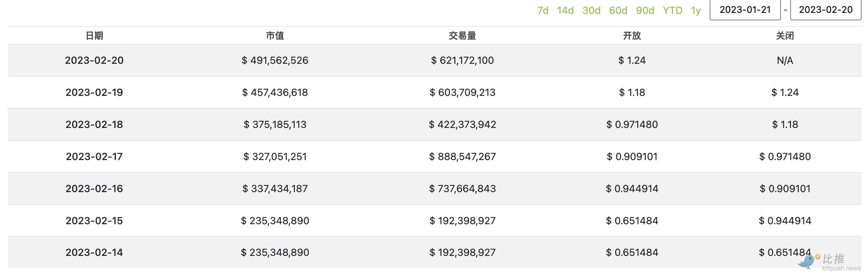Click the bitpush bird logo watermark
This screenshot has height=278, width=868.
pyautogui.click(x=807, y=262)
